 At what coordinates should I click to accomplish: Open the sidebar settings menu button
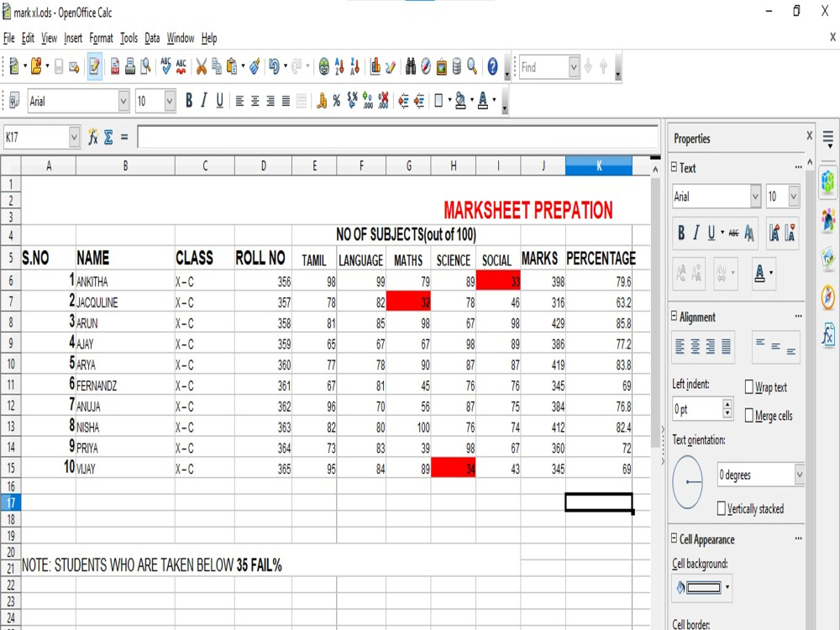[828, 139]
